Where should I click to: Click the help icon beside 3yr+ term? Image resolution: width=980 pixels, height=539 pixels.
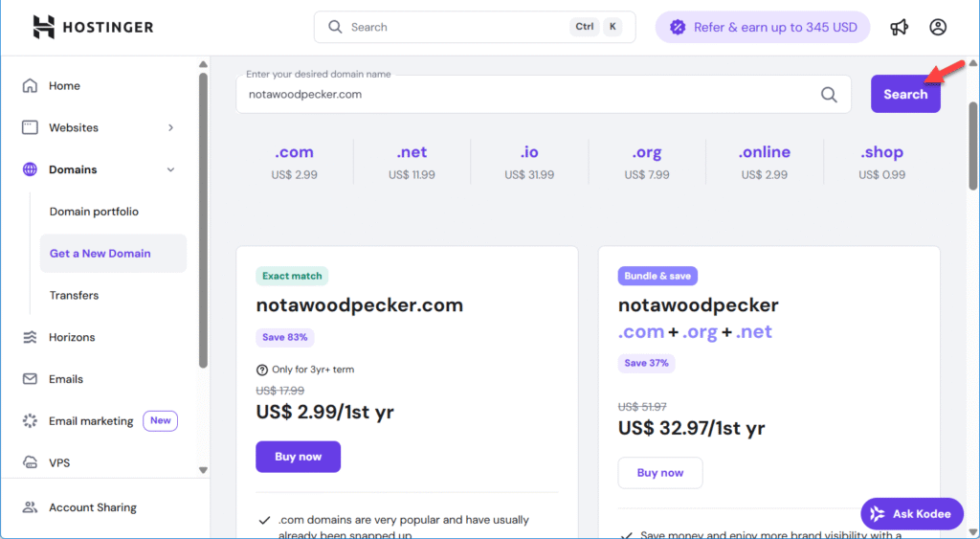[262, 370]
